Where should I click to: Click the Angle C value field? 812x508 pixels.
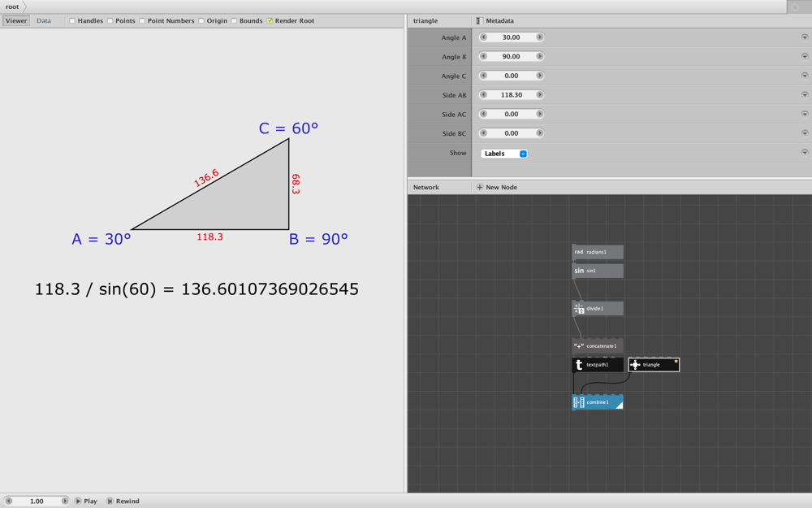[x=511, y=76]
